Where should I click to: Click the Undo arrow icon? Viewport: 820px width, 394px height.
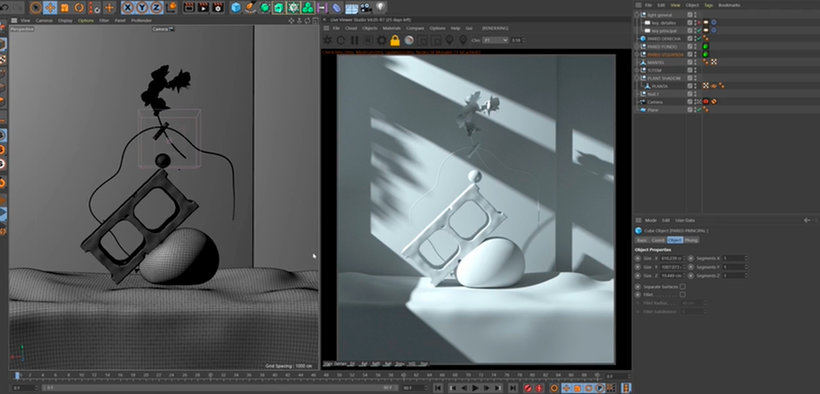(x=5, y=7)
